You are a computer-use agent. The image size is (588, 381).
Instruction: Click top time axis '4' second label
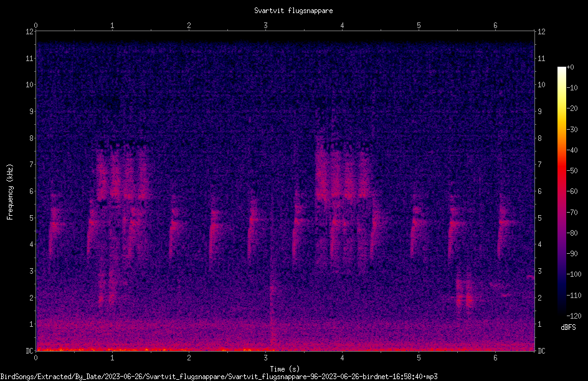click(342, 26)
